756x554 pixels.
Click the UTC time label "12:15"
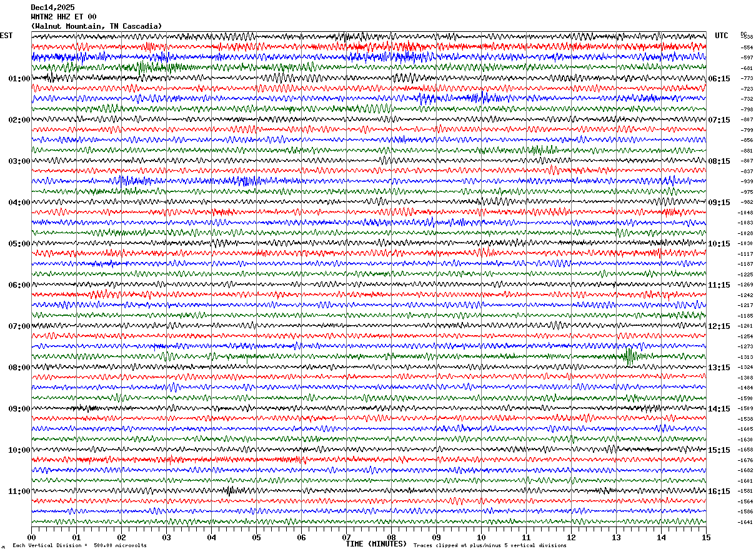719,326
